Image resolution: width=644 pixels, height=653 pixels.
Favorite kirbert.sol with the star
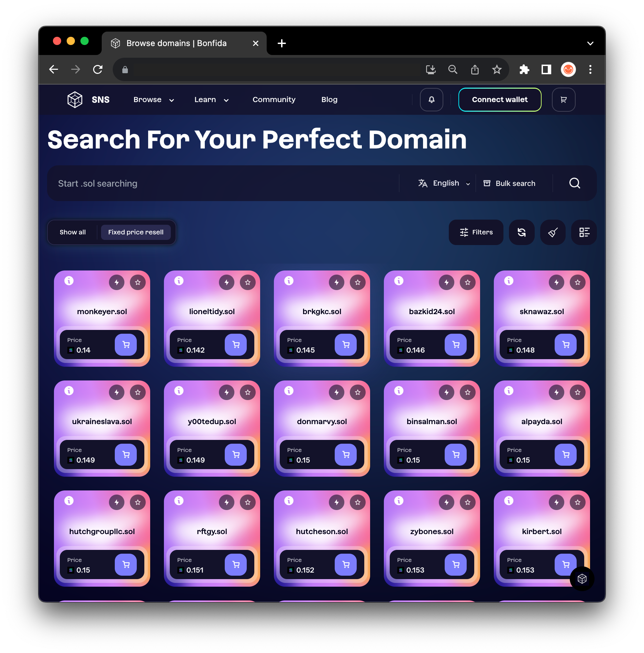tap(578, 502)
